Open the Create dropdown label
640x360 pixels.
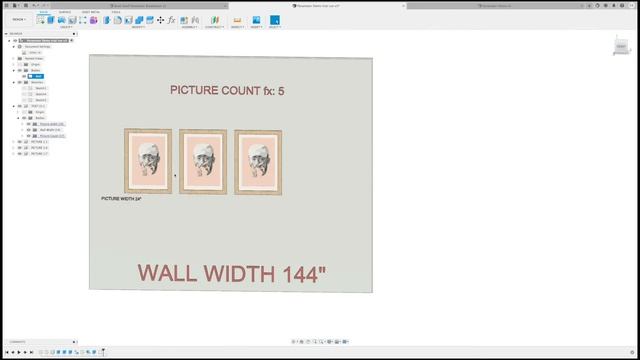click(x=66, y=27)
